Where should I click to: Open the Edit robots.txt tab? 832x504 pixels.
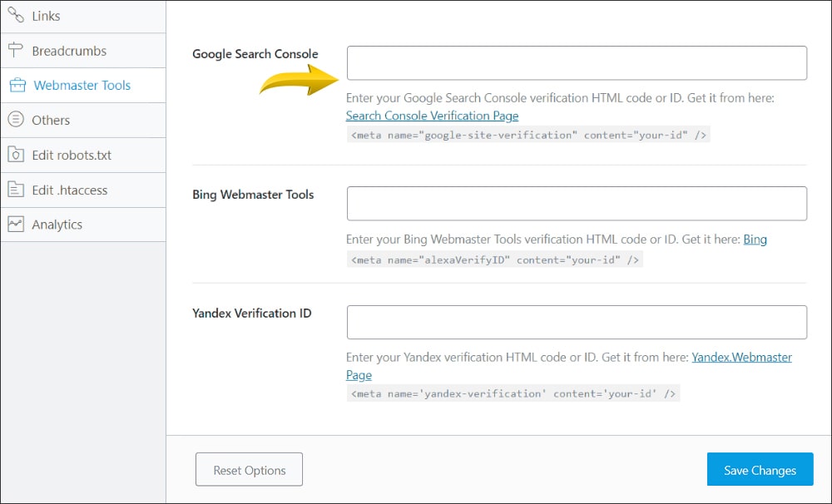83,155
